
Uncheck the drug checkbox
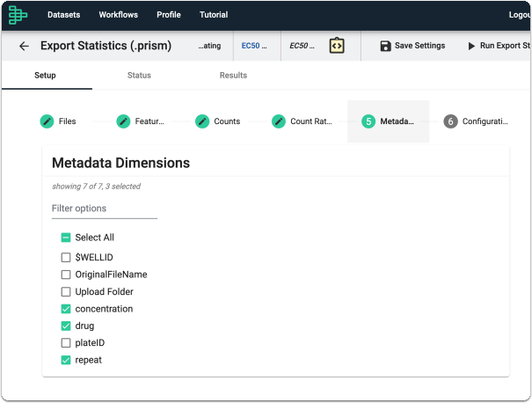click(66, 326)
